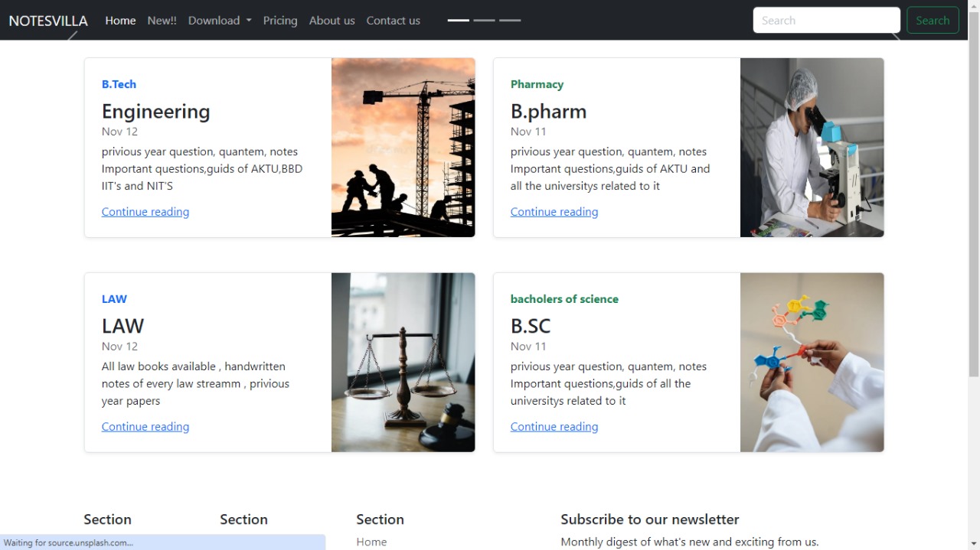Open the New!! navigation link

click(162, 21)
